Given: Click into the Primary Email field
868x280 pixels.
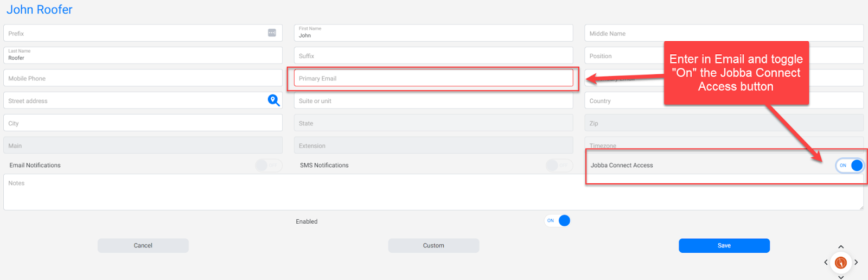Looking at the screenshot, I should tap(433, 79).
